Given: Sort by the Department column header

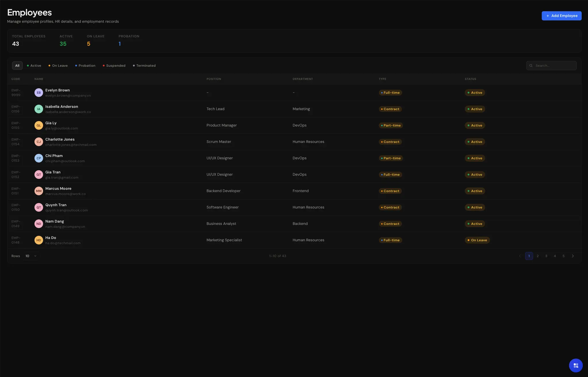Looking at the screenshot, I should pos(302,79).
